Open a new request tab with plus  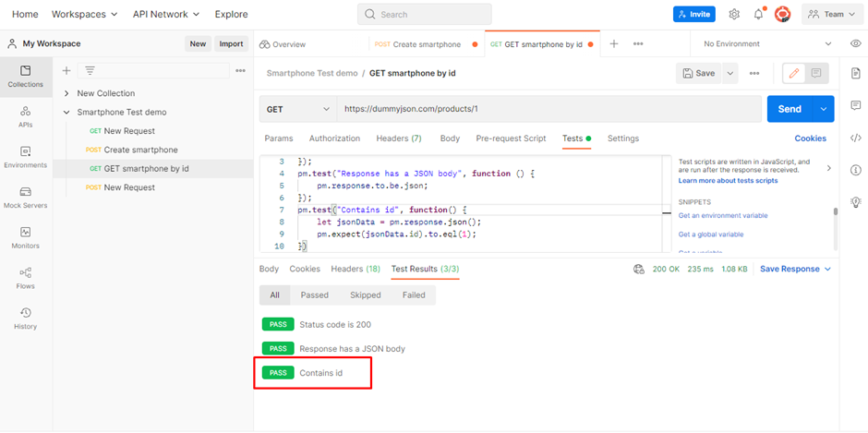tap(613, 43)
